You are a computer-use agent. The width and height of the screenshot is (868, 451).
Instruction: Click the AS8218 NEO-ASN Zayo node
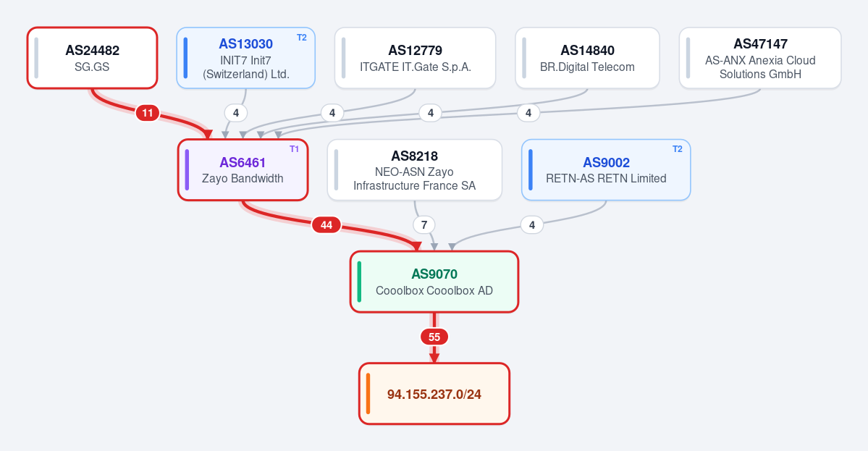(415, 170)
